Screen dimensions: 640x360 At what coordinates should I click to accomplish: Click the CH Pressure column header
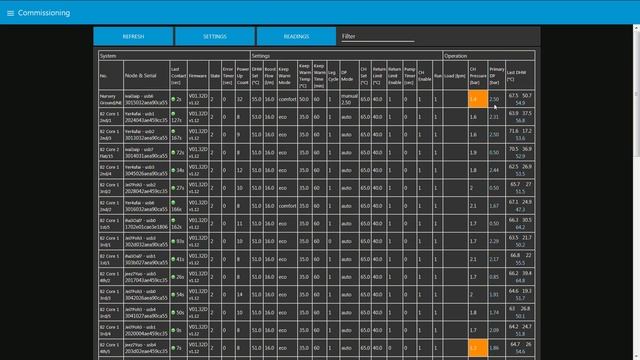pyautogui.click(x=478, y=76)
